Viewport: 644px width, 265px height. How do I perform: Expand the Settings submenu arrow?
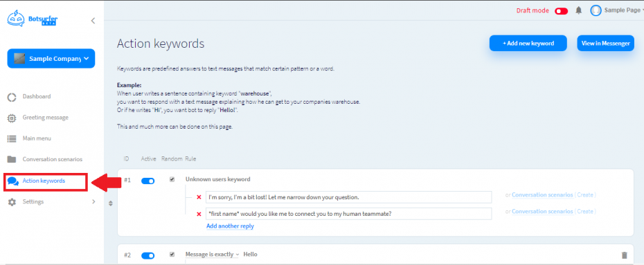(93, 201)
